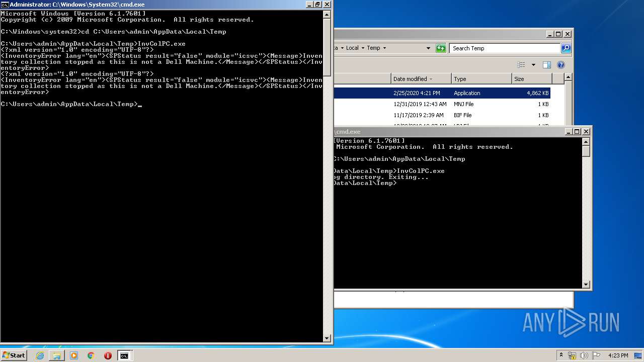Click the scroll-up arrow in second cmd window
The image size is (644, 362).
(x=586, y=141)
